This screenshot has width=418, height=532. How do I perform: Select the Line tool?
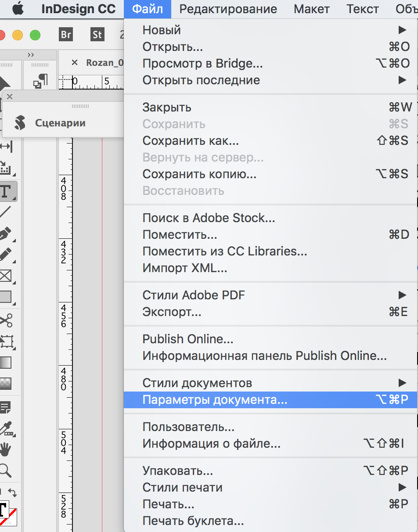(x=5, y=212)
